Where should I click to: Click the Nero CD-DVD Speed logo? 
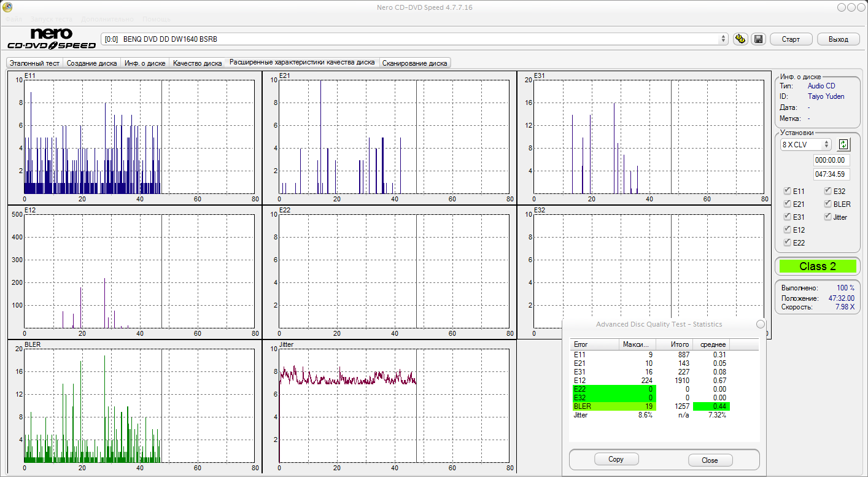52,39
